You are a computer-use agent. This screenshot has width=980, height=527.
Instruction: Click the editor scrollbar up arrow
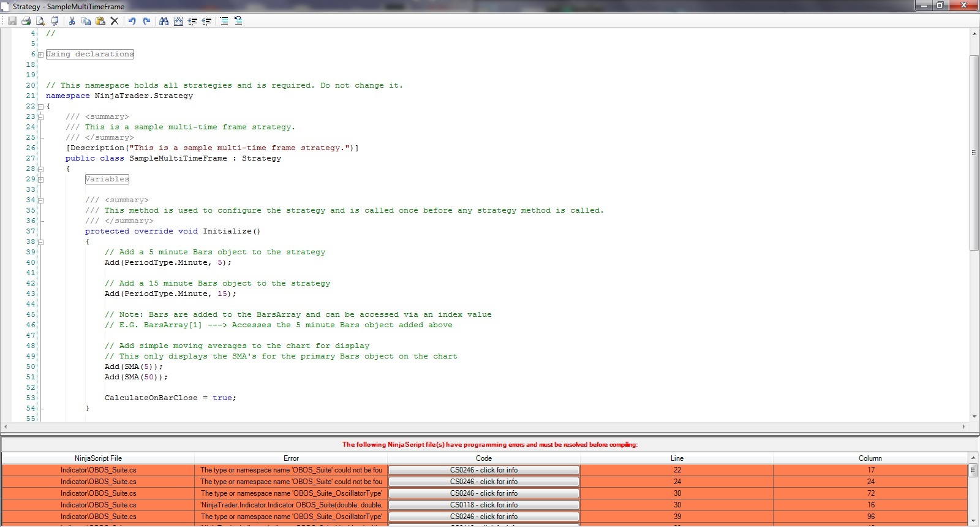point(974,34)
